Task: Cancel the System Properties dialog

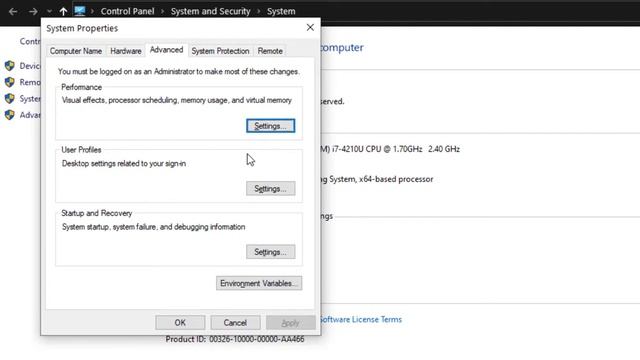Action: 235,322
